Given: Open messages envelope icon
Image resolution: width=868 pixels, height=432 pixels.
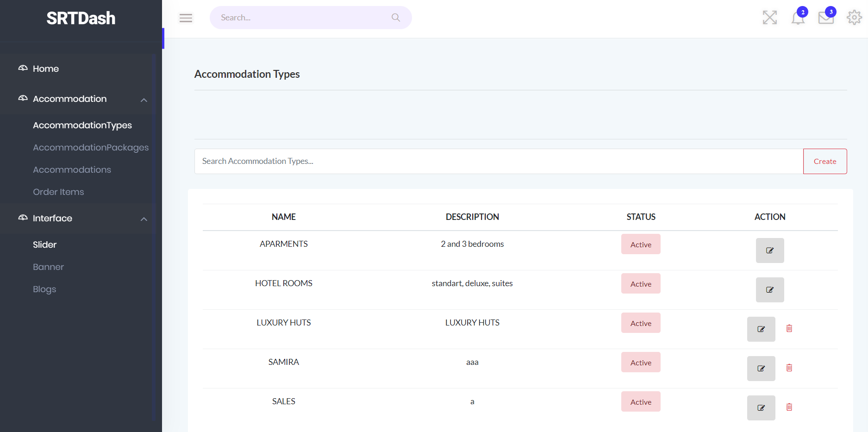Looking at the screenshot, I should pyautogui.click(x=826, y=18).
